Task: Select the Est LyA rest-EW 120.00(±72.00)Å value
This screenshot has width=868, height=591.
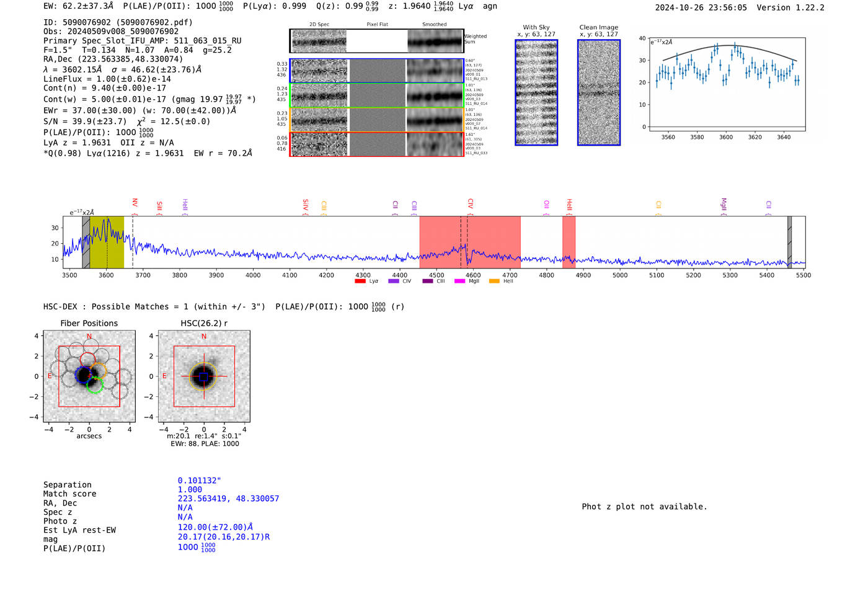Action: point(215,528)
